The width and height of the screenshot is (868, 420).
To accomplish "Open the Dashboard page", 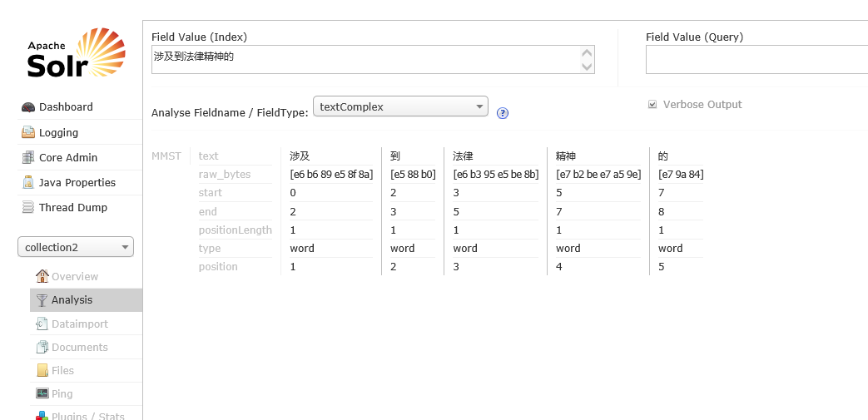I will [x=66, y=106].
